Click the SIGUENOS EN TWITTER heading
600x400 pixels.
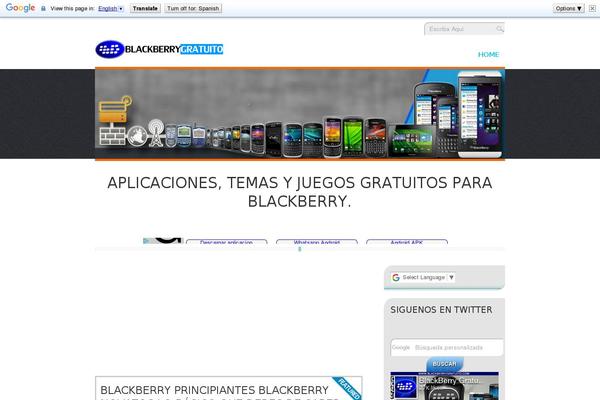[x=441, y=310]
